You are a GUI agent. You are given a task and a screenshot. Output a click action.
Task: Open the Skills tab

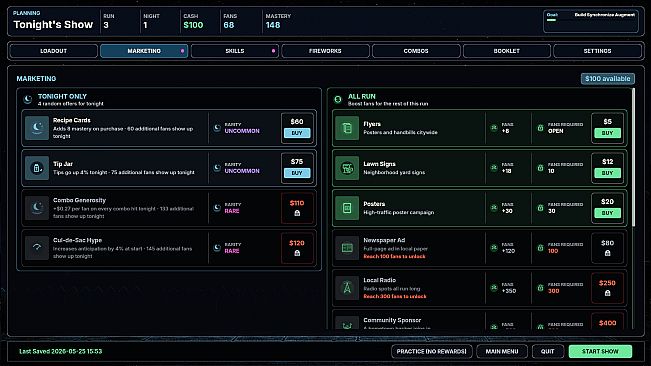tap(235, 51)
